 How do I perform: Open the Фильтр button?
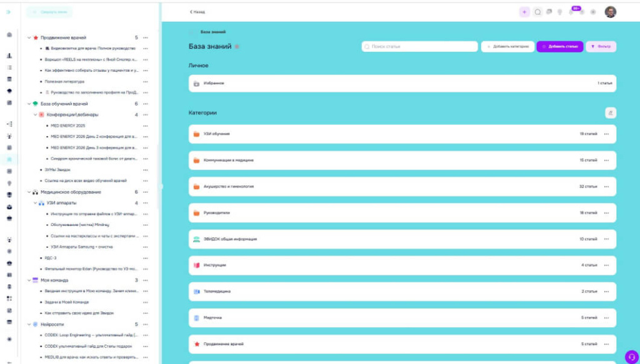pos(601,47)
